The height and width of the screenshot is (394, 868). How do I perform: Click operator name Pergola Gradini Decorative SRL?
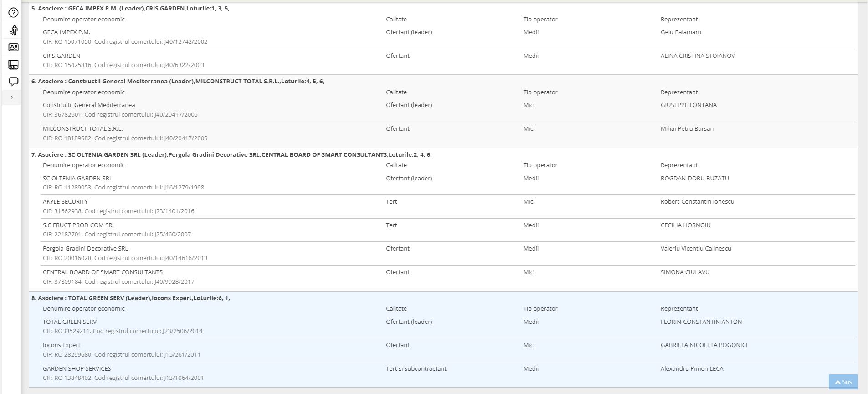[x=85, y=248]
